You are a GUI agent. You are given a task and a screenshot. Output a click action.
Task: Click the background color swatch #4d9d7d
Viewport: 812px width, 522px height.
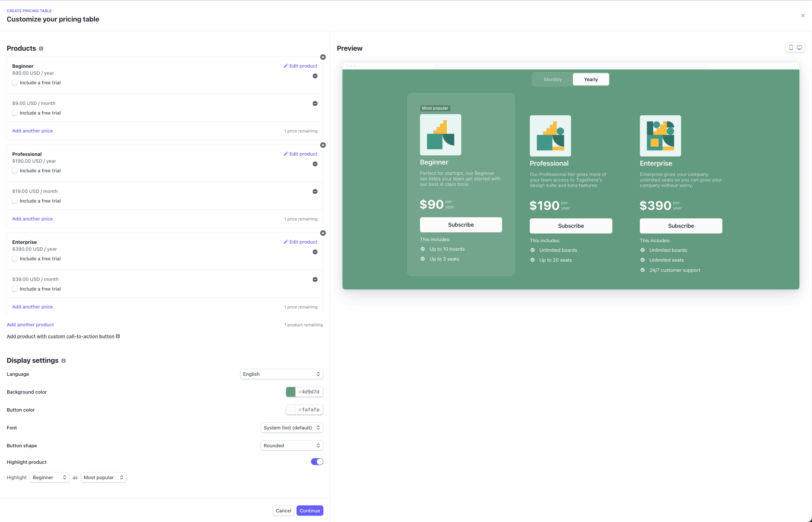(291, 392)
